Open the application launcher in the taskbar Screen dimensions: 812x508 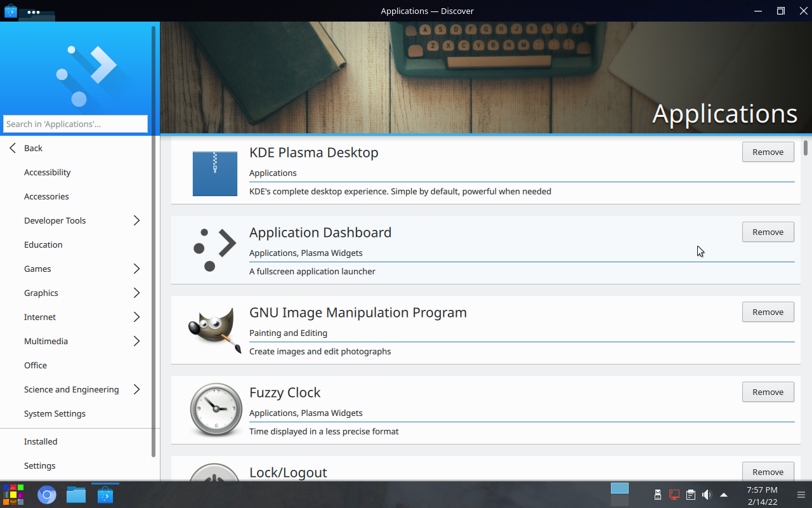coord(13,495)
